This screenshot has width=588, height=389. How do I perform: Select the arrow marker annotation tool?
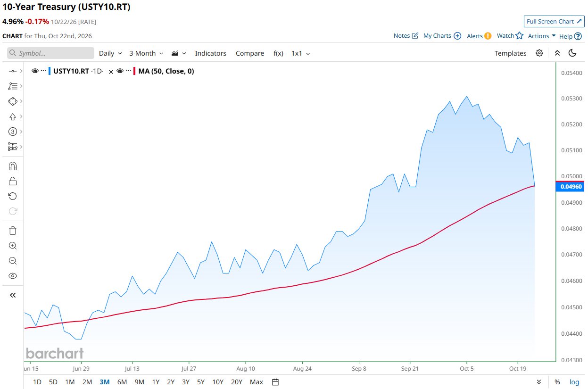13,116
